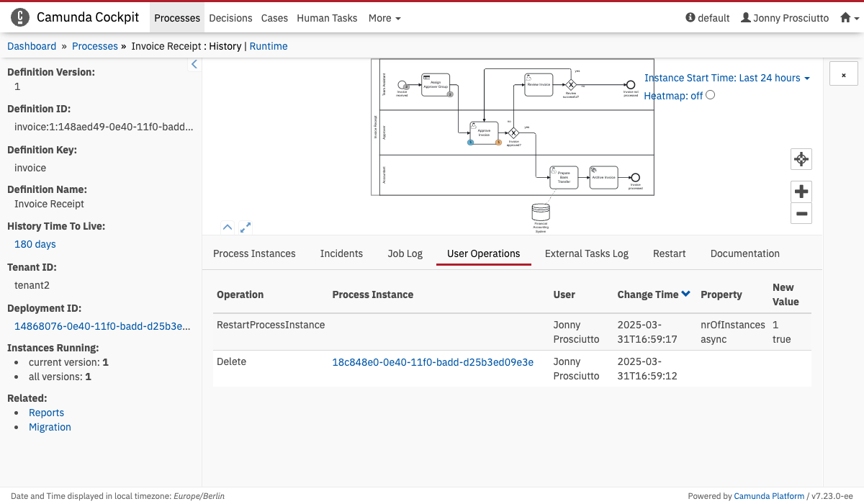Viewport: 864px width, 504px height.
Task: Collapse the diagram panel with the up chevron
Action: pyautogui.click(x=227, y=228)
